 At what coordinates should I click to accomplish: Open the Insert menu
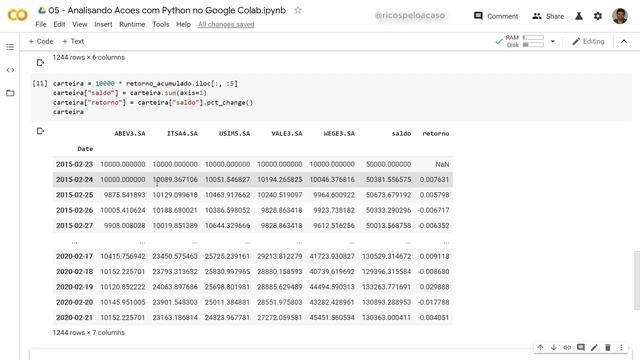click(x=103, y=24)
